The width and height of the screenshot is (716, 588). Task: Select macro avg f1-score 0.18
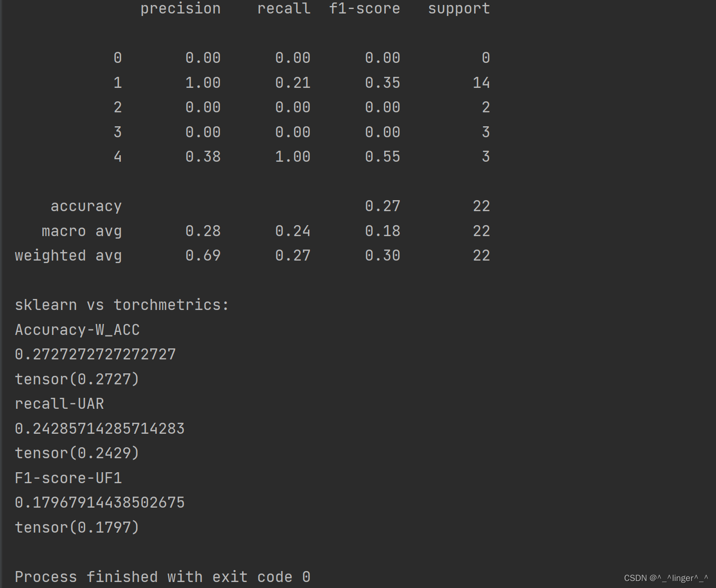(x=383, y=231)
